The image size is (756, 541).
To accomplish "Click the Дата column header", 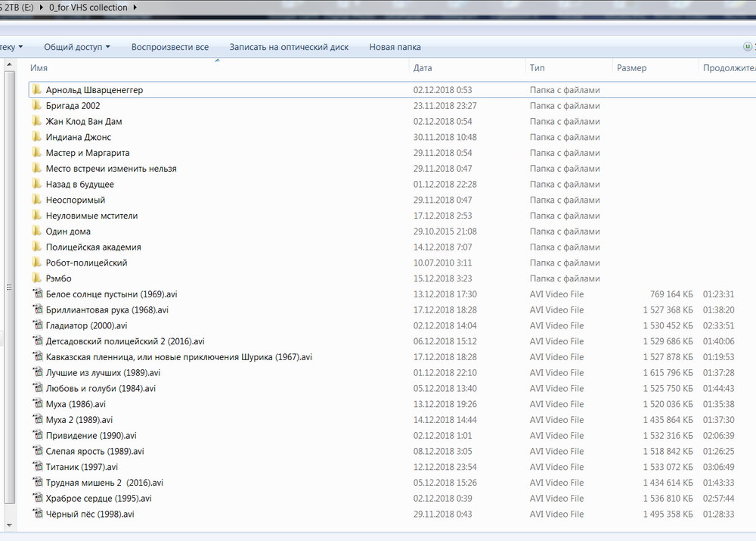I will (x=423, y=68).
